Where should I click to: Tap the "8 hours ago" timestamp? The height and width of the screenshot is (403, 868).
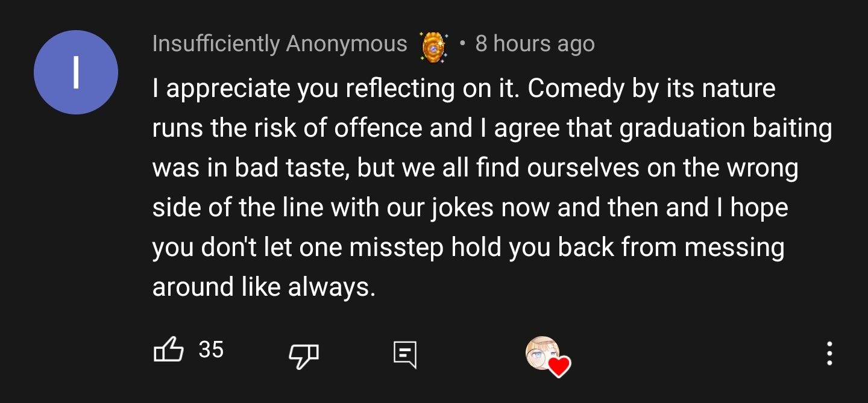click(535, 44)
